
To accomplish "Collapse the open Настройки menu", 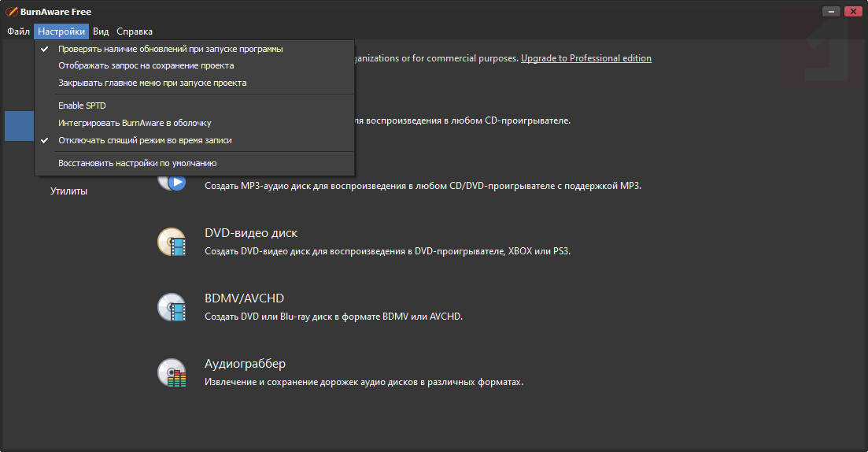I will (61, 31).
